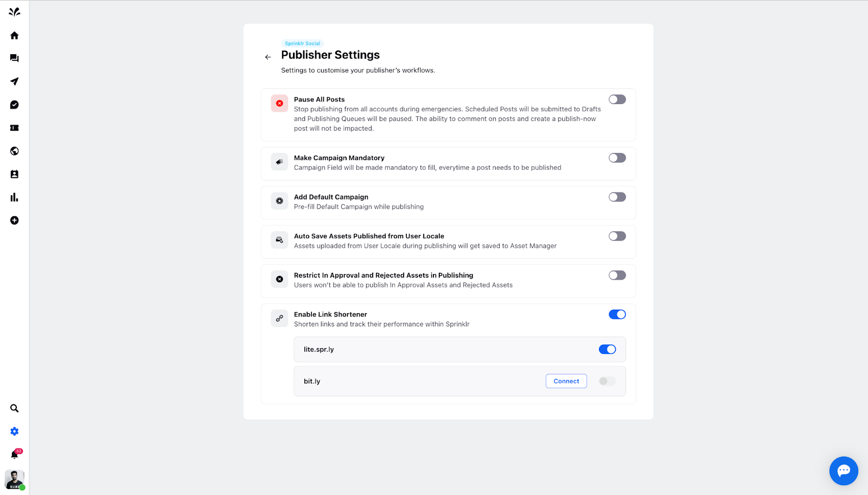This screenshot has width=868, height=495.
Task: Enable Add Default Campaign toggle
Action: (617, 197)
